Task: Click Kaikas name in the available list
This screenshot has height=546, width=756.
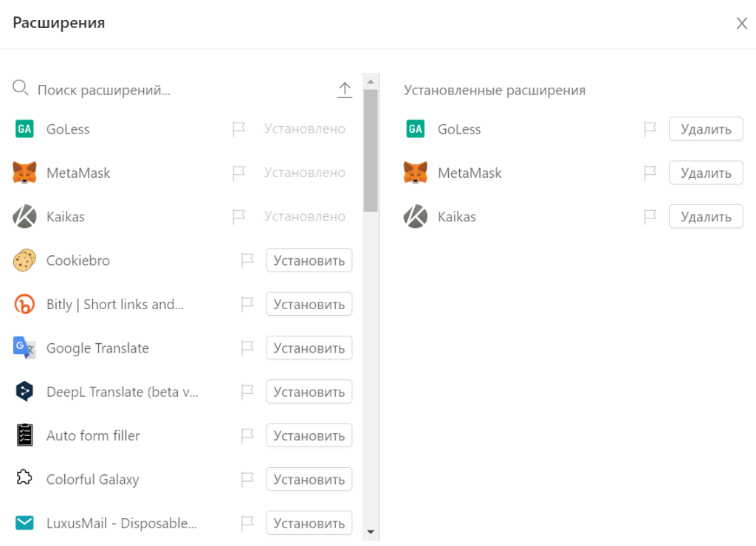Action: point(66,216)
